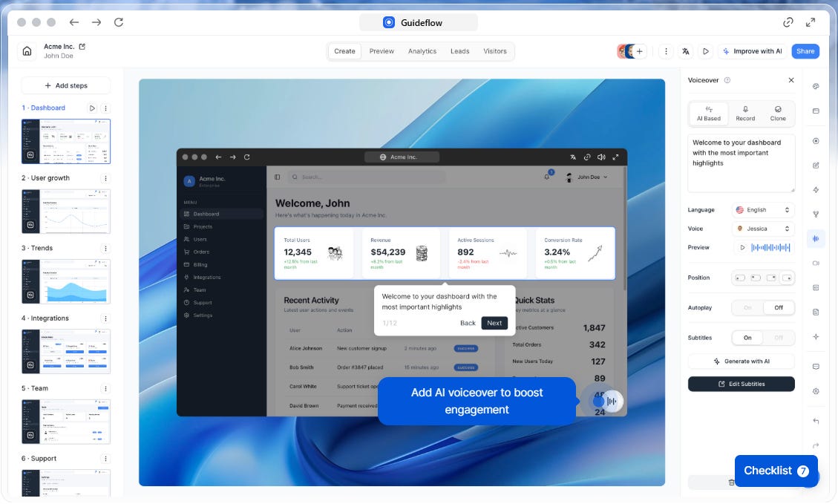838x504 pixels.
Task: Select the second Position option
Action: pyautogui.click(x=755, y=278)
